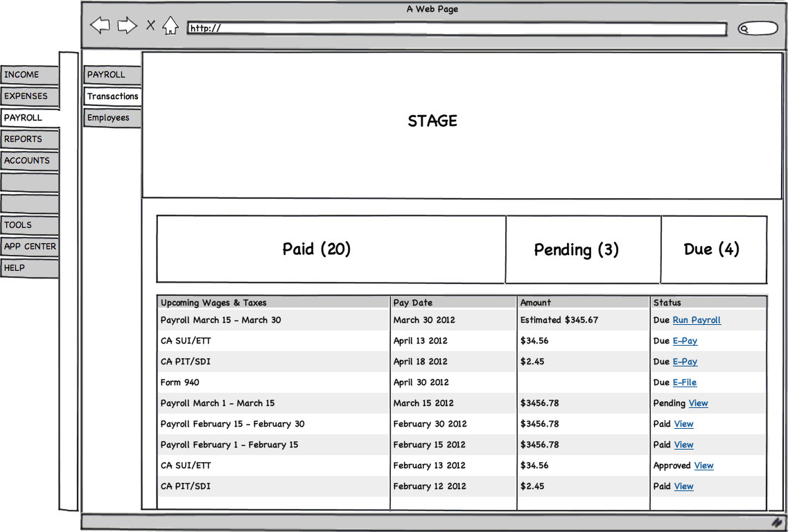
Task: Click E-Pay link for April 18 CA PIT/SDI
Action: 685,362
